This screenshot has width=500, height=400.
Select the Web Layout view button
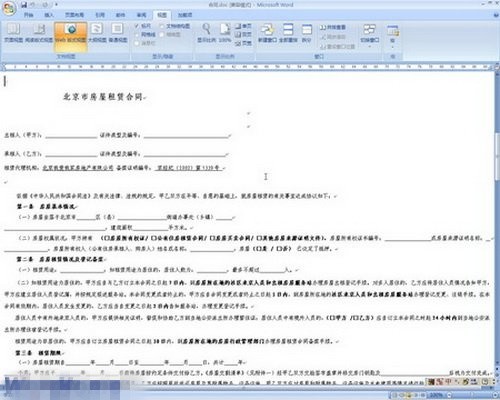click(x=71, y=33)
